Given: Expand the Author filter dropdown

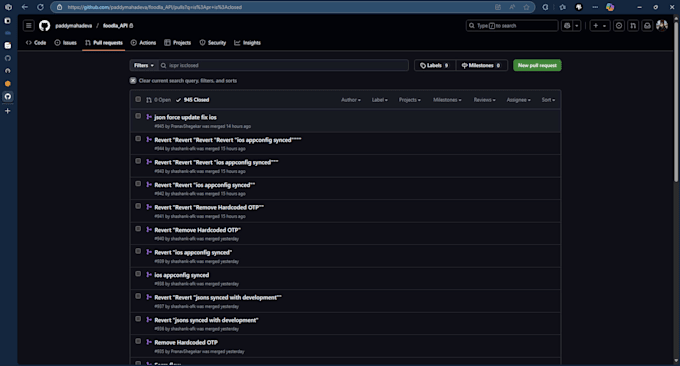Looking at the screenshot, I should point(350,100).
